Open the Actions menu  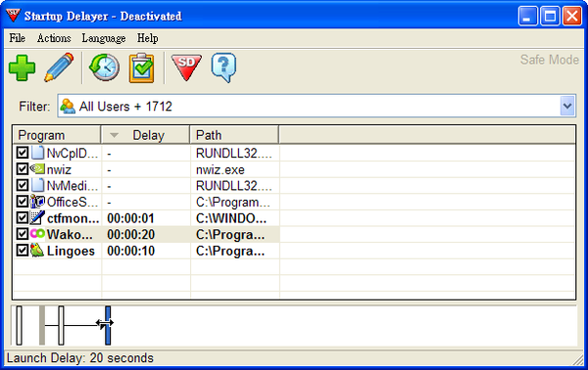(54, 38)
